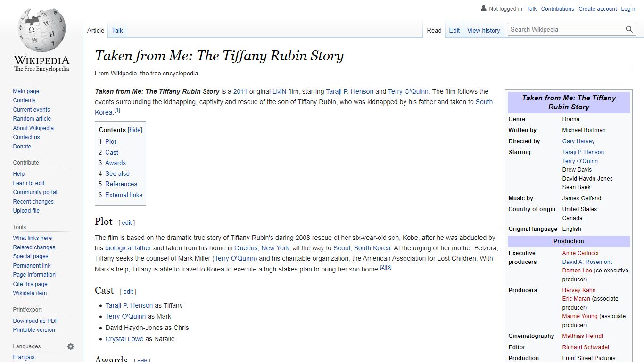Viewport: 644px width, 362px height.
Task: Open Current events
Action: (x=31, y=110)
